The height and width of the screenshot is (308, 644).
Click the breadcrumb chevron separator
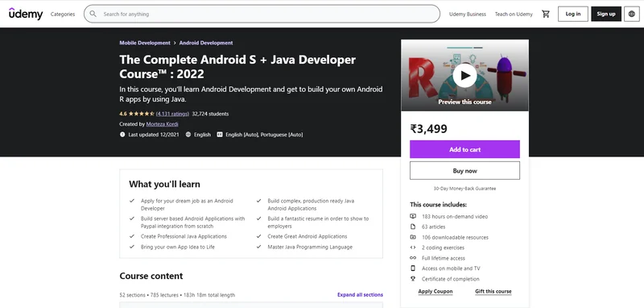point(175,43)
